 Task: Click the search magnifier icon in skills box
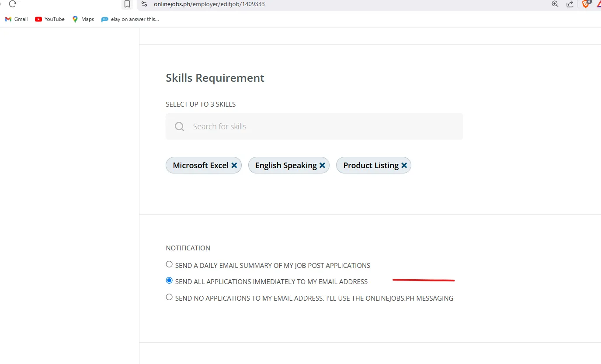[x=179, y=127]
